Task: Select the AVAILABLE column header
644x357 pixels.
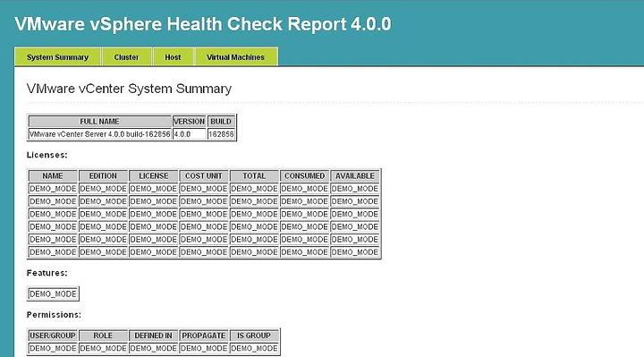Action: click(355, 176)
